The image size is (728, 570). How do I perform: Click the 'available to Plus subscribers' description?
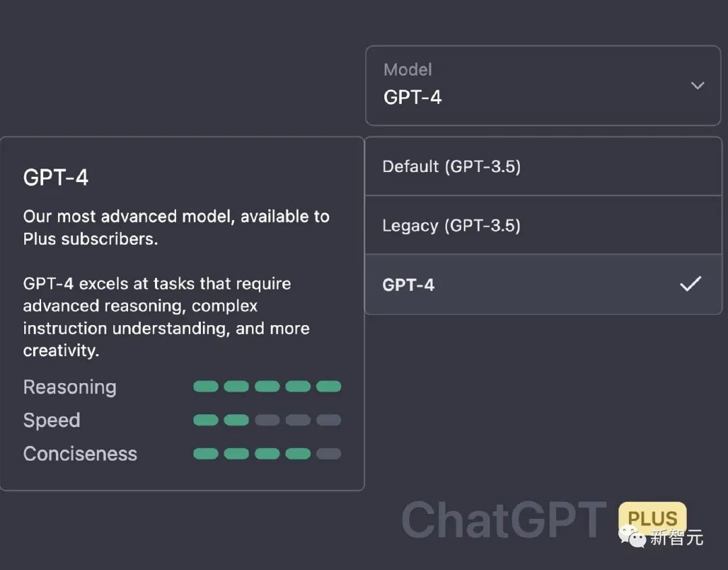176,227
